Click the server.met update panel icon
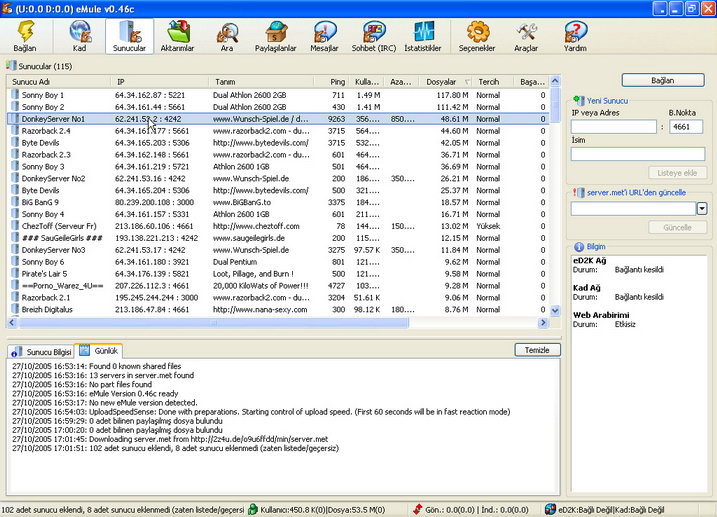717x517 pixels. click(579, 192)
